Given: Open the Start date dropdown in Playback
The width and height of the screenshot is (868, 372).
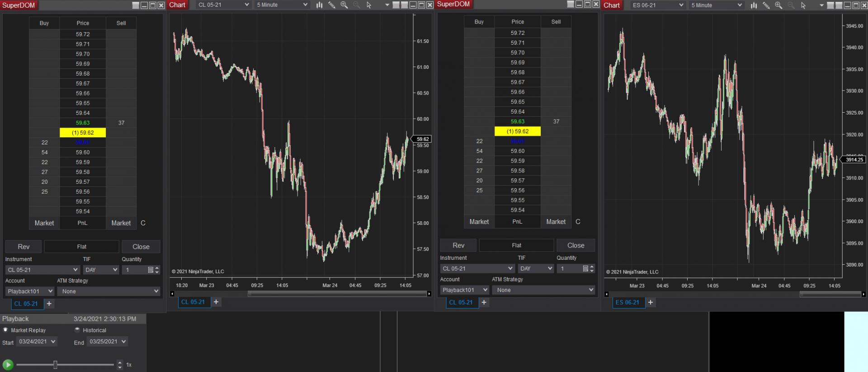Looking at the screenshot, I should [x=37, y=342].
